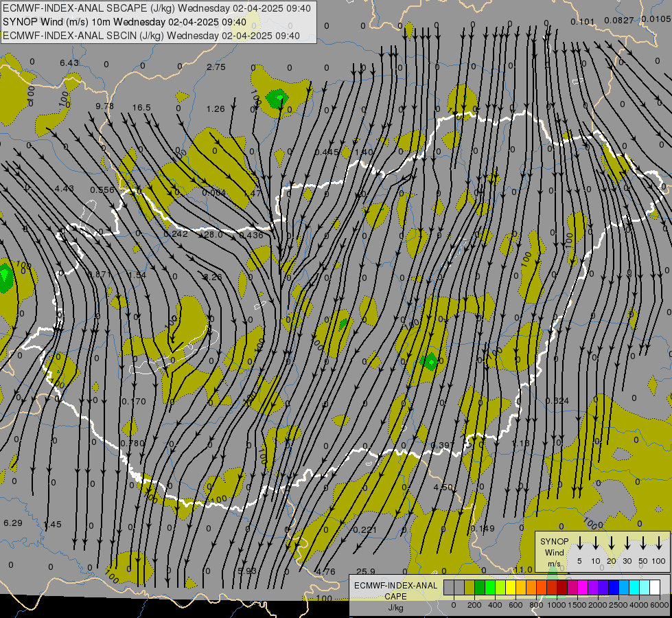This screenshot has height=618, width=672.
Task: Choose the violet purple legend swatch
Action: click(x=592, y=588)
